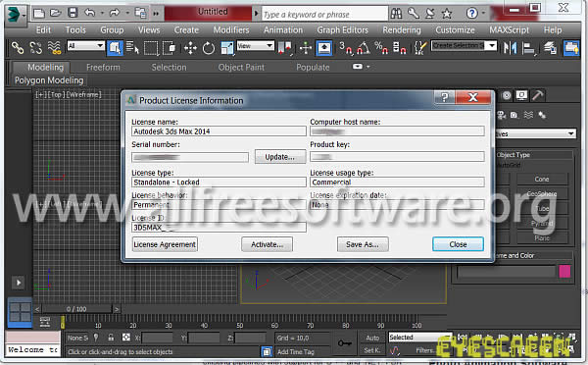Image resolution: width=588 pixels, height=365 pixels.
Task: Click the magenta object color swatch
Action: click(x=564, y=271)
